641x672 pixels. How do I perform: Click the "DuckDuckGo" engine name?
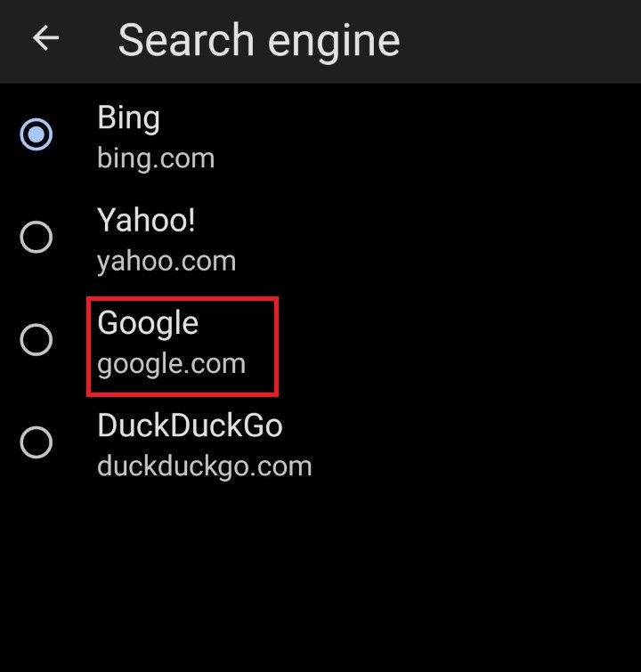[190, 425]
